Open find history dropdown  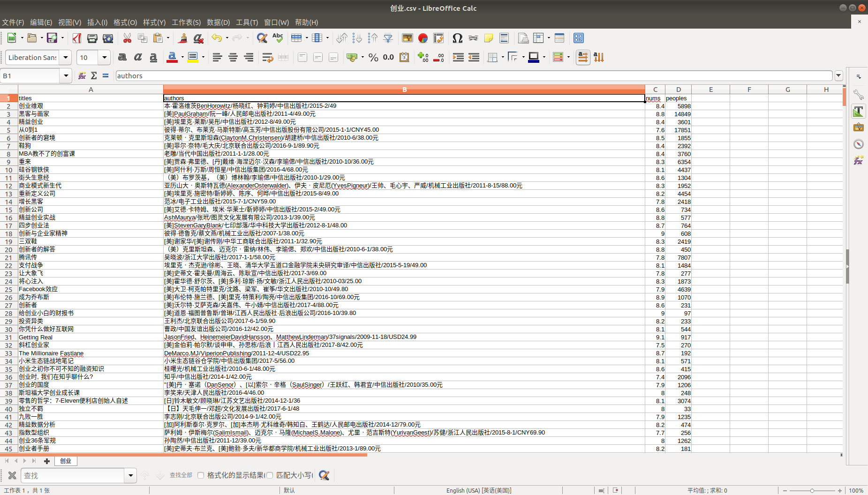pyautogui.click(x=130, y=475)
